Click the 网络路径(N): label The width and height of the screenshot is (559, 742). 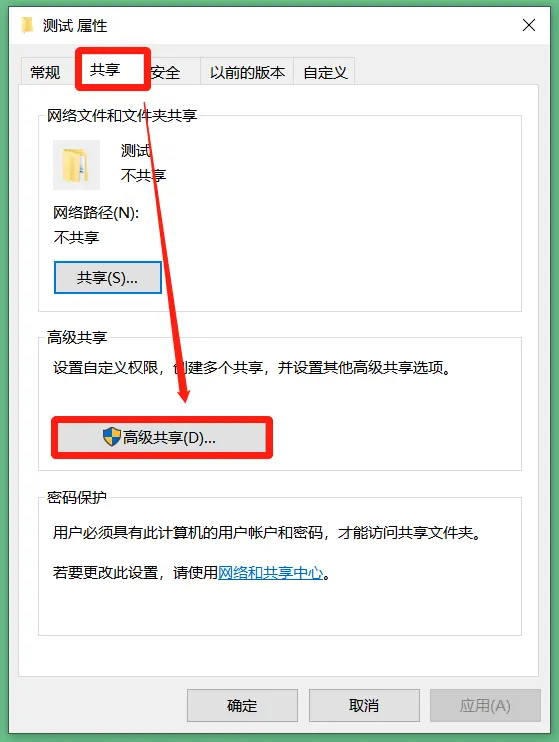point(96,213)
